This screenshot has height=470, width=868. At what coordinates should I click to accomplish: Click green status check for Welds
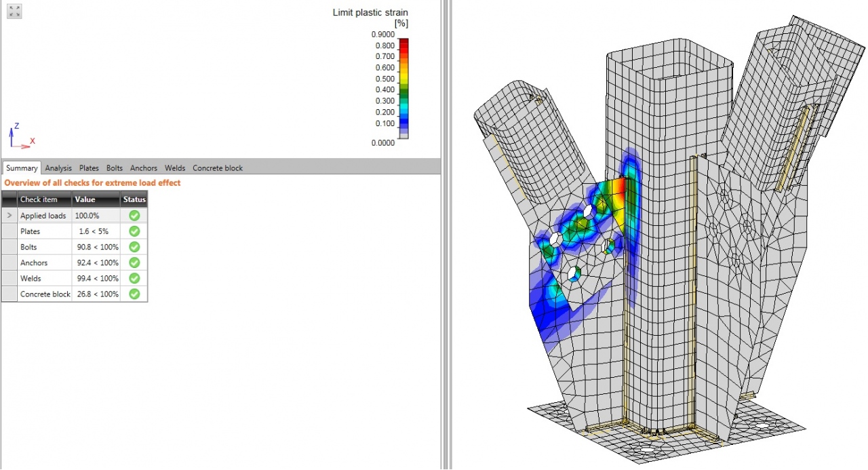coord(134,278)
